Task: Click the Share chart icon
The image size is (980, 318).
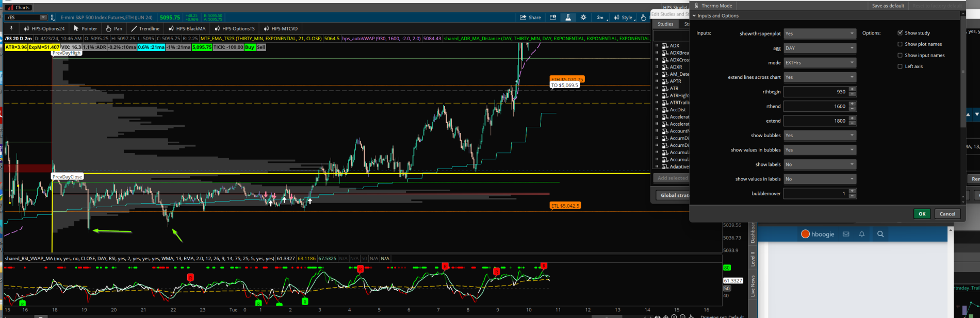Action: (530, 18)
